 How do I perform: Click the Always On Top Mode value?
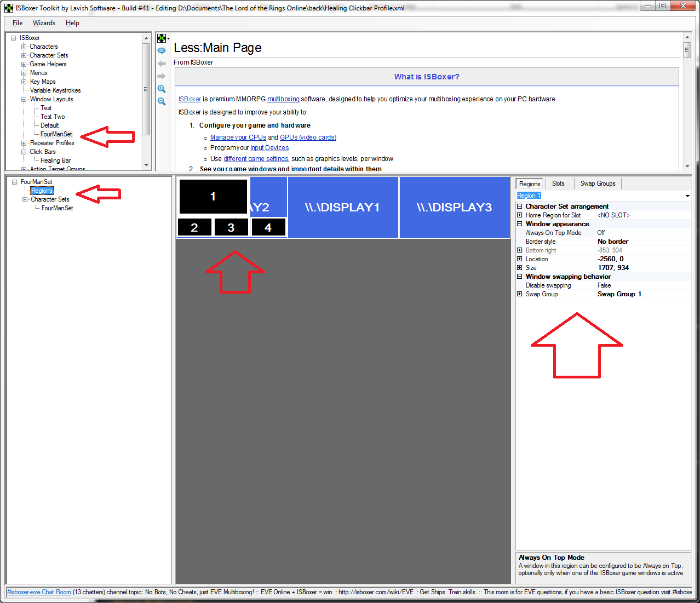643,233
